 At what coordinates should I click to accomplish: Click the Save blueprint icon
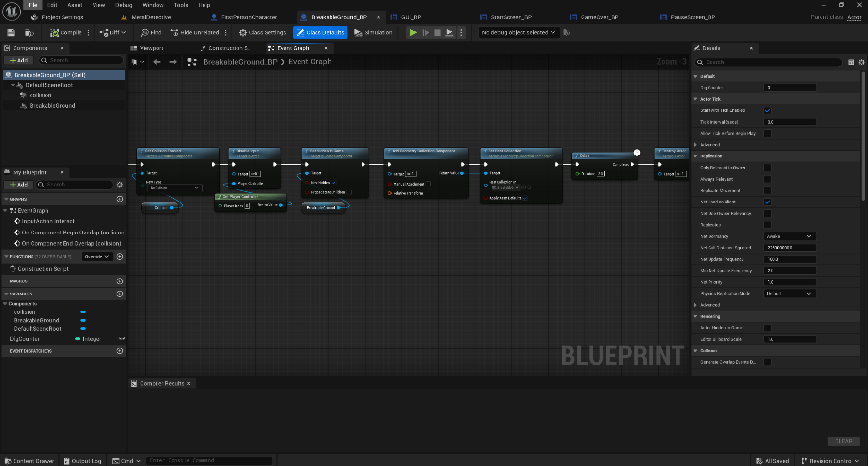click(11, 32)
